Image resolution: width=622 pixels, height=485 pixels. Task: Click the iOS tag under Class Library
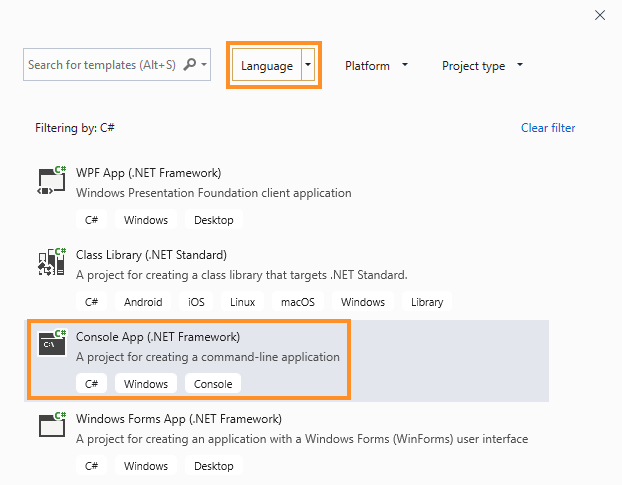pos(196,302)
